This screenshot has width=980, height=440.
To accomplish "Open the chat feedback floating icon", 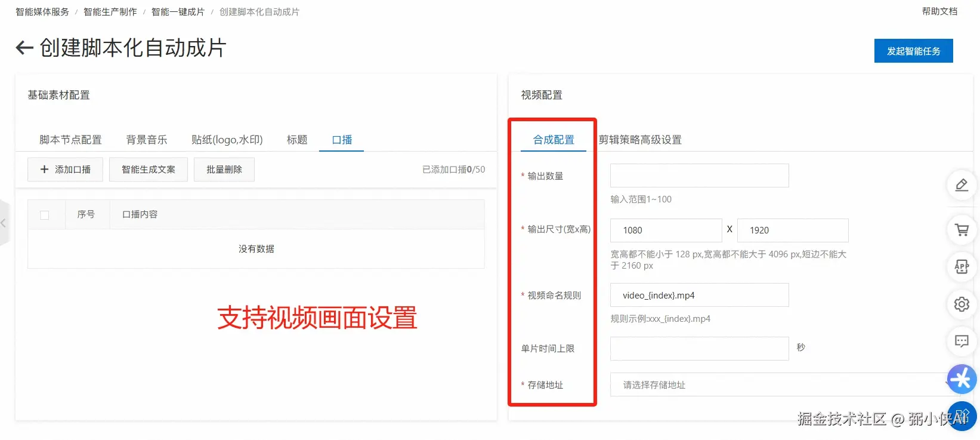I will [962, 341].
